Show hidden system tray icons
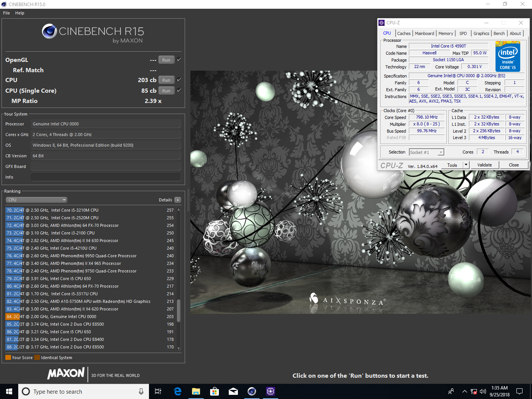Screen dimensions: 532x399 [x=464, y=391]
